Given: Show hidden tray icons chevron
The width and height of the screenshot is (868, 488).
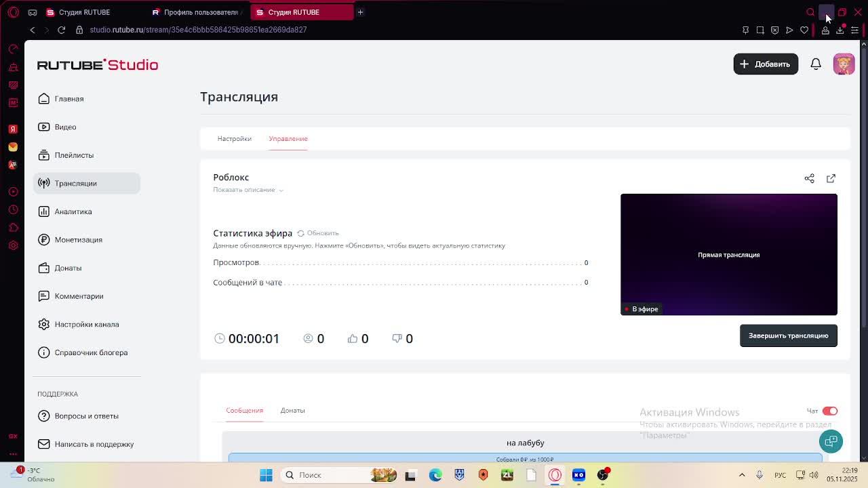Looking at the screenshot, I should 742,475.
